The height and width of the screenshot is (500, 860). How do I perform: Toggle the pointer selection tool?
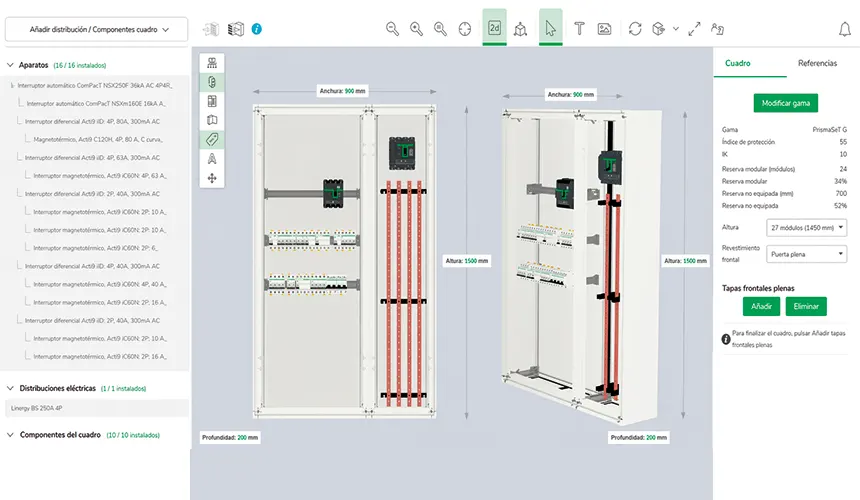point(550,28)
